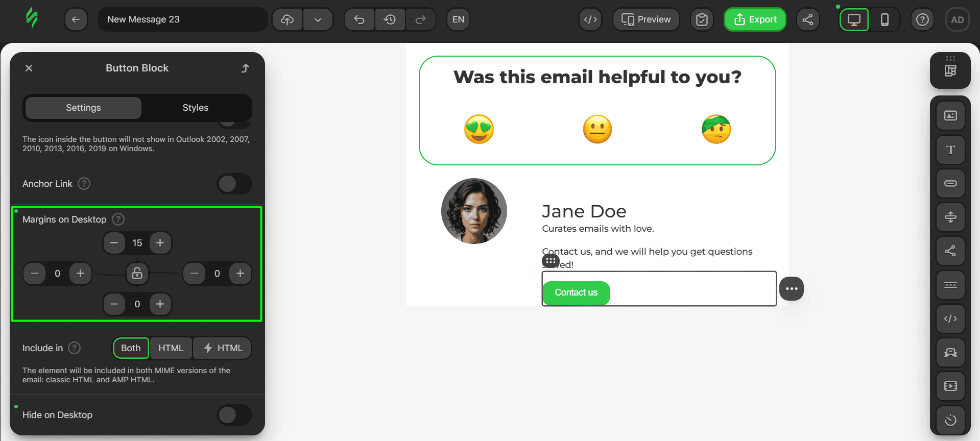Click the Preview button

point(646,19)
